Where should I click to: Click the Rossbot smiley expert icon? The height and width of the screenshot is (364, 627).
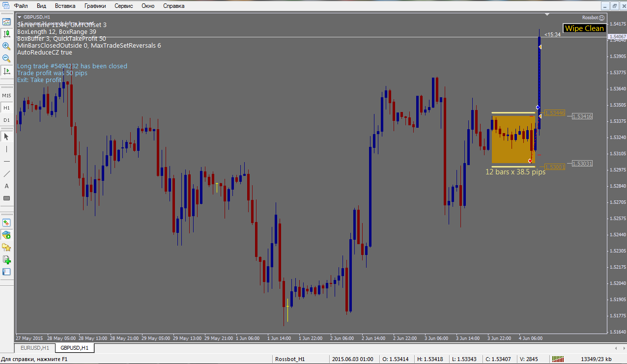pos(601,17)
